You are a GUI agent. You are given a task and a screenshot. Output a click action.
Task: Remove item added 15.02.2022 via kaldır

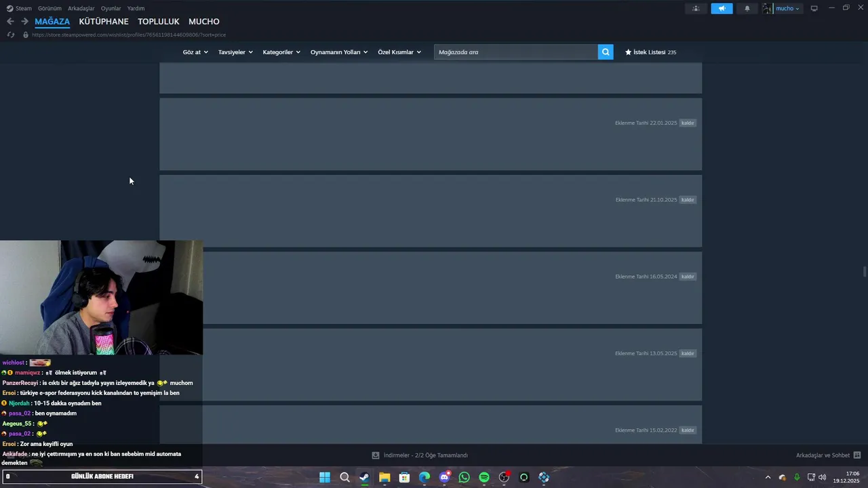(688, 430)
